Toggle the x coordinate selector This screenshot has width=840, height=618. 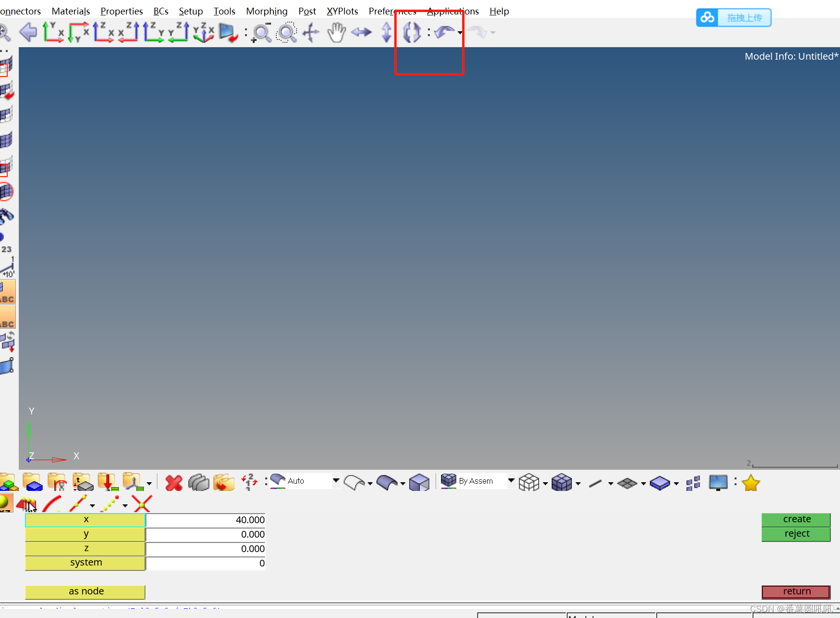[x=85, y=520]
